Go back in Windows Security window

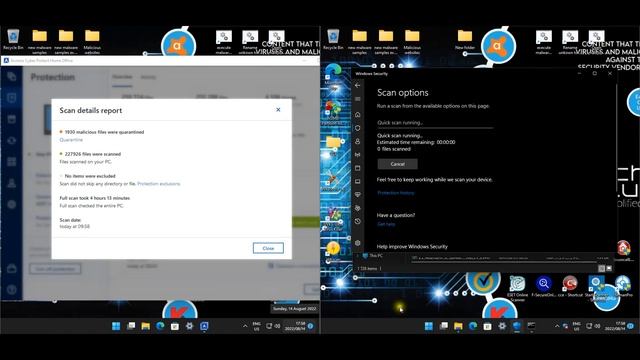358,85
